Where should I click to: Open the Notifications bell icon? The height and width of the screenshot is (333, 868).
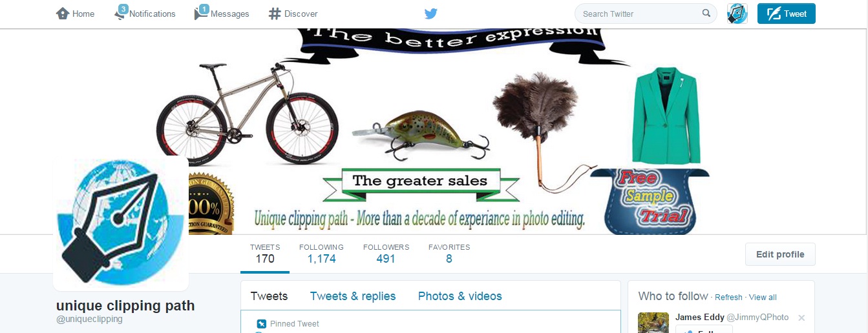pyautogui.click(x=120, y=14)
